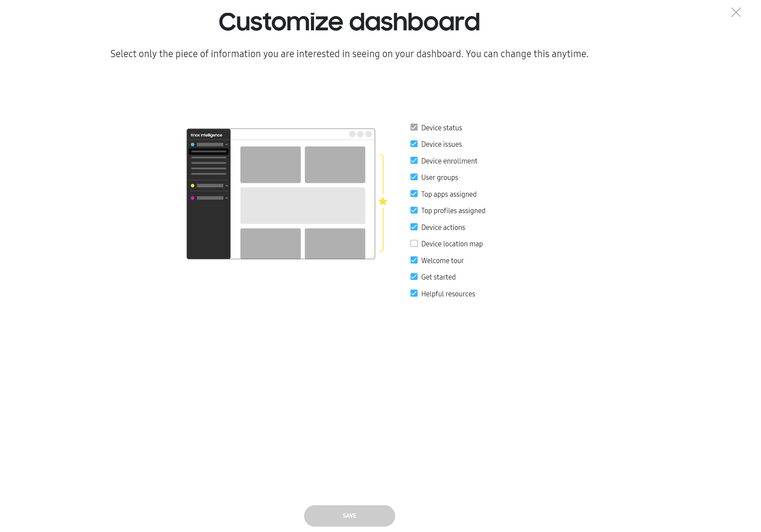
Task: Disable the Welcome tour checkbox
Action: pyautogui.click(x=414, y=260)
